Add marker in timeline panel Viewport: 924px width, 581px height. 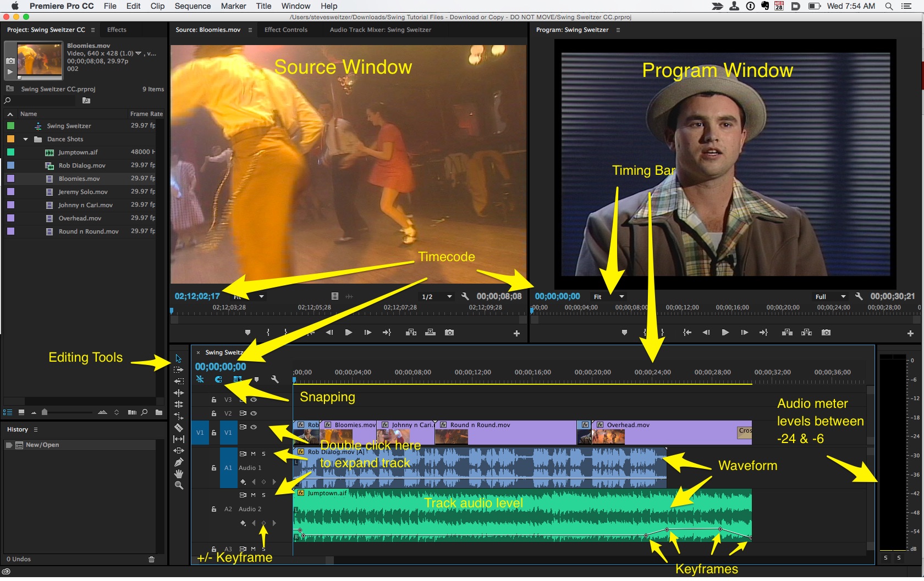[256, 379]
